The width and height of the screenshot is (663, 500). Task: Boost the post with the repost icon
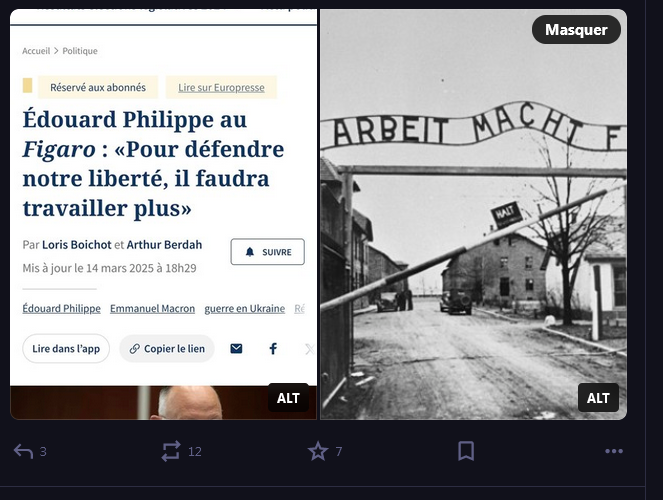[x=171, y=451]
